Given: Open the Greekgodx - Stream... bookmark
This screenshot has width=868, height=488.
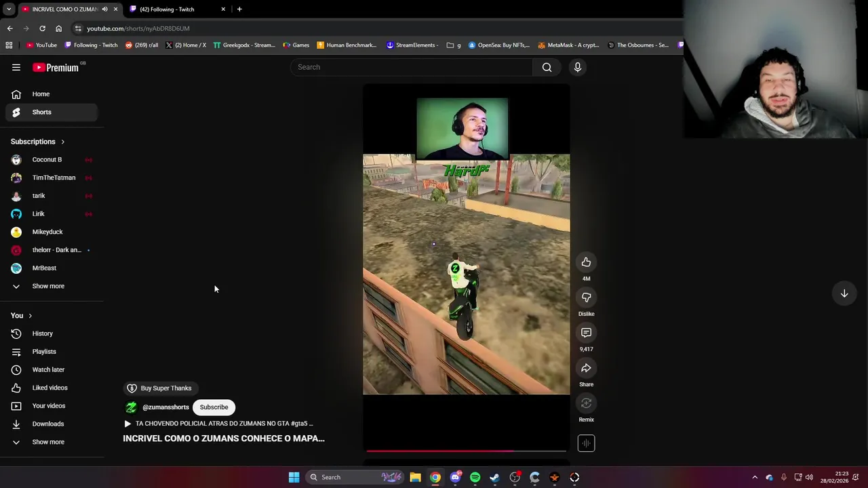Looking at the screenshot, I should point(244,45).
